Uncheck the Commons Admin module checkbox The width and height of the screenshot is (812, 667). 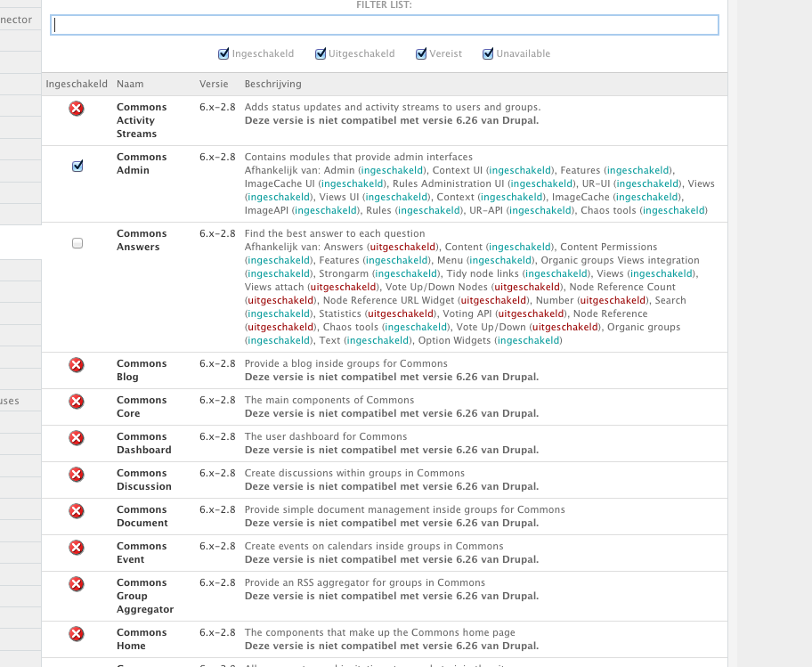[x=77, y=166]
